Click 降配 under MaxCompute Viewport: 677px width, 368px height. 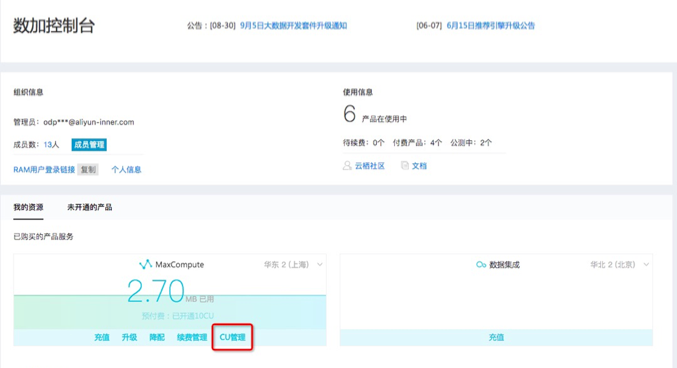157,337
